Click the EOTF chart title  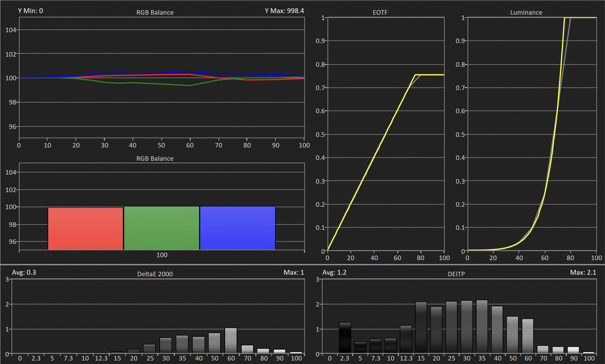coord(380,12)
